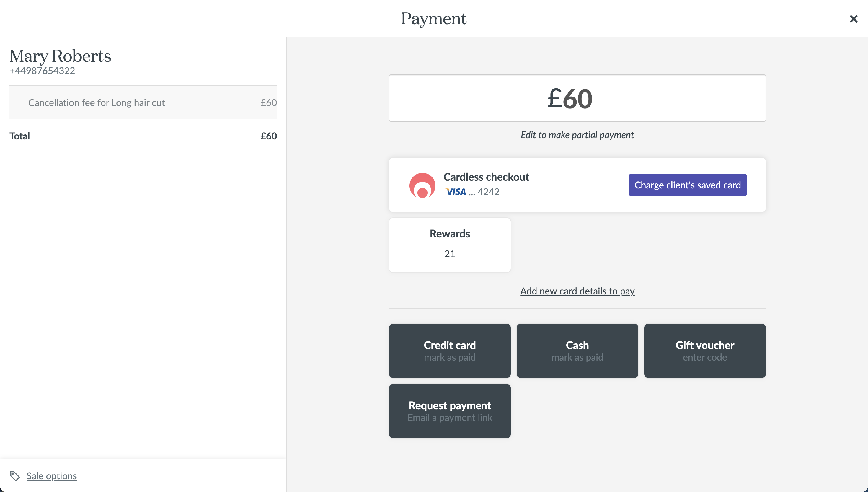Select the Rewards payment tile
Image resolution: width=868 pixels, height=492 pixels.
(450, 245)
